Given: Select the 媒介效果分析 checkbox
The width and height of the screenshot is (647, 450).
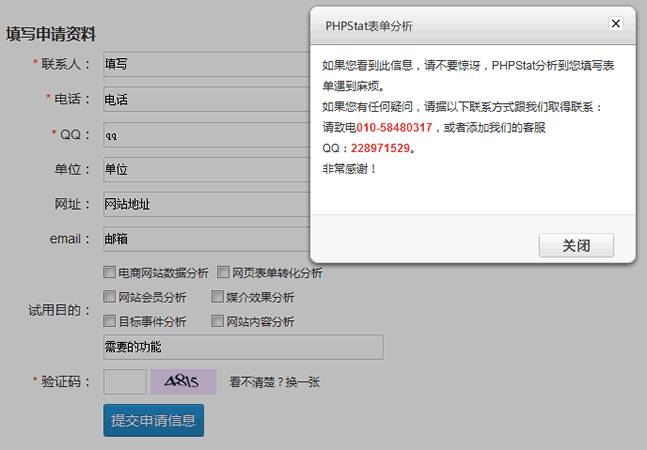Looking at the screenshot, I should click(217, 297).
